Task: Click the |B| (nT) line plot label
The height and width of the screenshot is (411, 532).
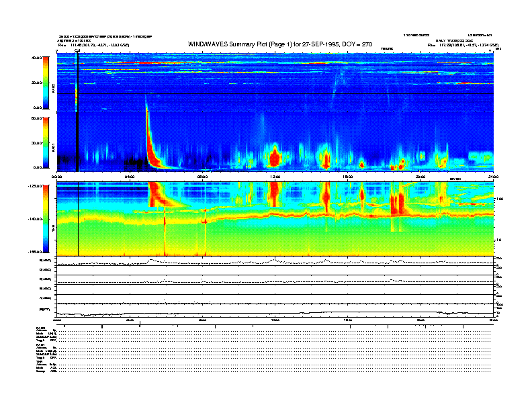Action: click(x=44, y=310)
